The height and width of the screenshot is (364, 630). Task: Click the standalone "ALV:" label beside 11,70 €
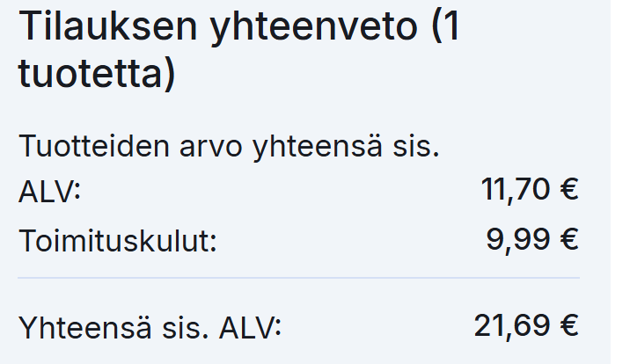(50, 191)
